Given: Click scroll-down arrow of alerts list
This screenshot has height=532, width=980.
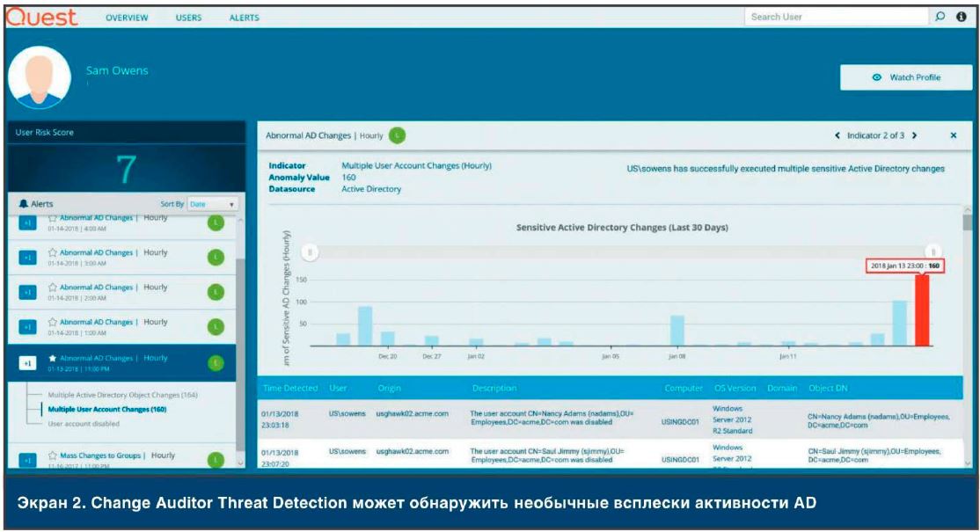Looking at the screenshot, I should click(x=241, y=463).
